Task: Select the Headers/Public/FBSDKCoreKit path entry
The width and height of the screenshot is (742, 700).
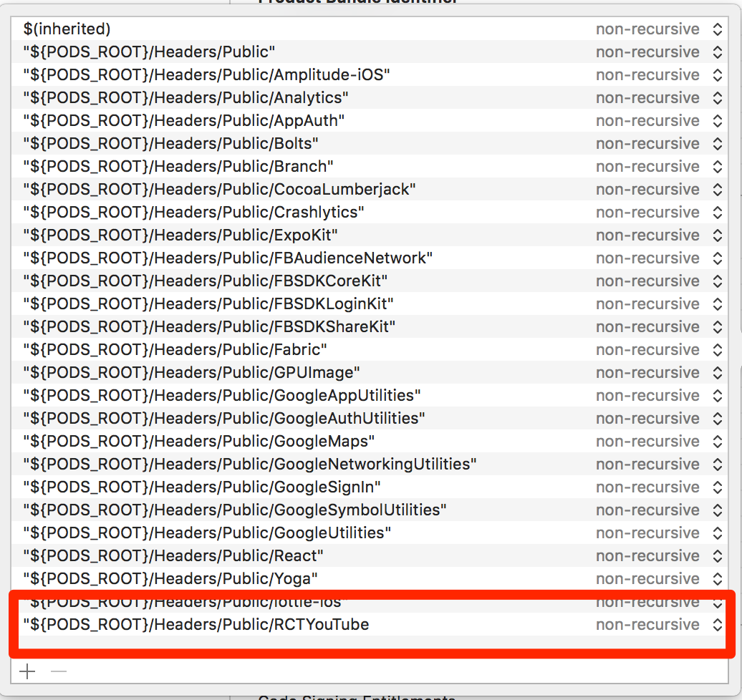Action: pos(205,281)
